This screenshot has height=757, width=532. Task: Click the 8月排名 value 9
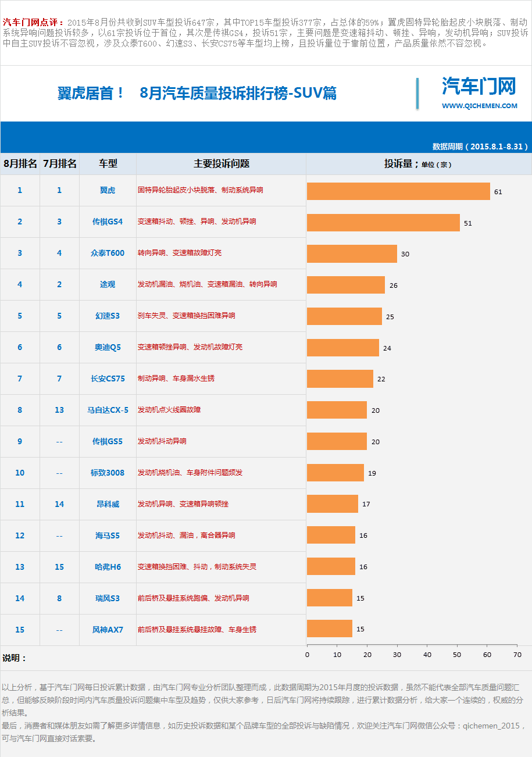coord(20,441)
